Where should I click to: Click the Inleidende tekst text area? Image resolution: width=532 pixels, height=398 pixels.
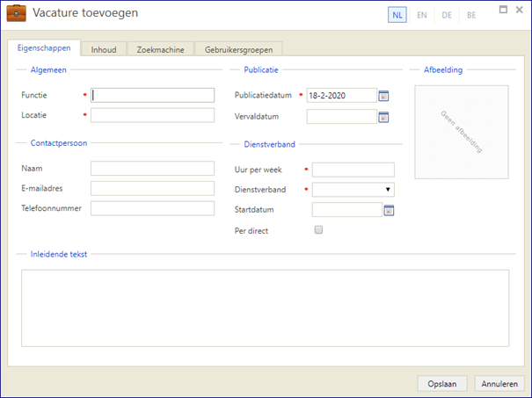click(x=265, y=308)
